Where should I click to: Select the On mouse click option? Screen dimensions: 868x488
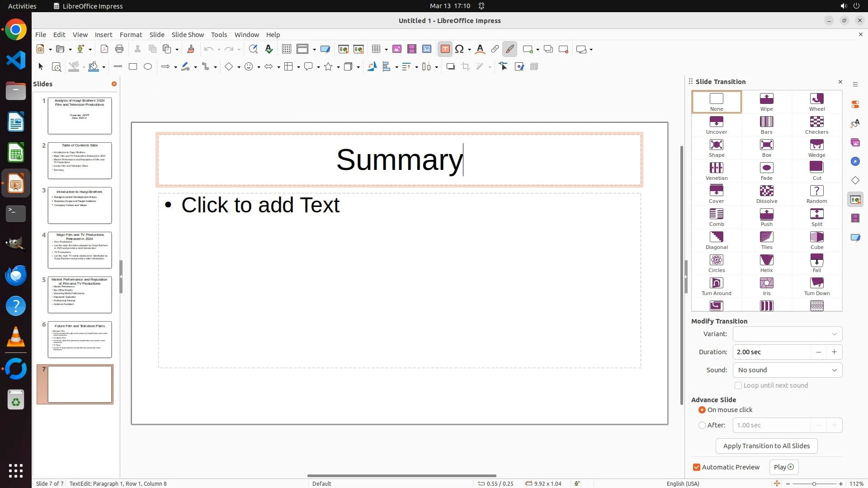(702, 410)
